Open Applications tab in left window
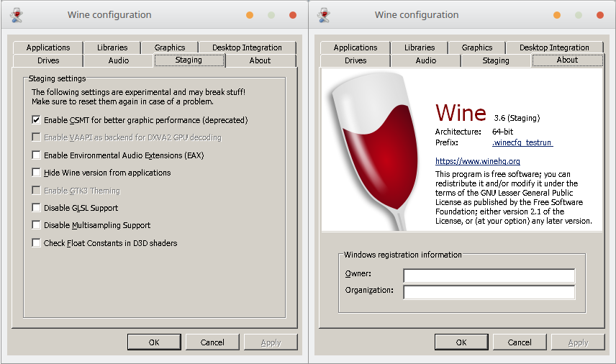Viewport: 616px width, 364px height. coord(48,47)
